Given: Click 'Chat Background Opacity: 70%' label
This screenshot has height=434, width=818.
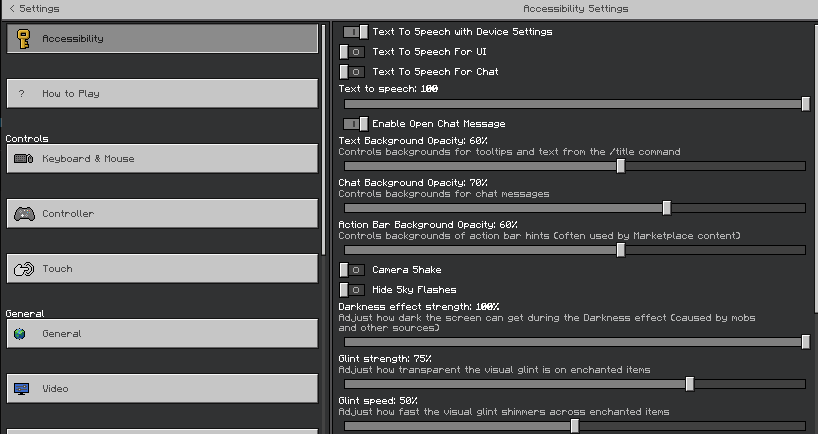Looking at the screenshot, I should 413,183.
